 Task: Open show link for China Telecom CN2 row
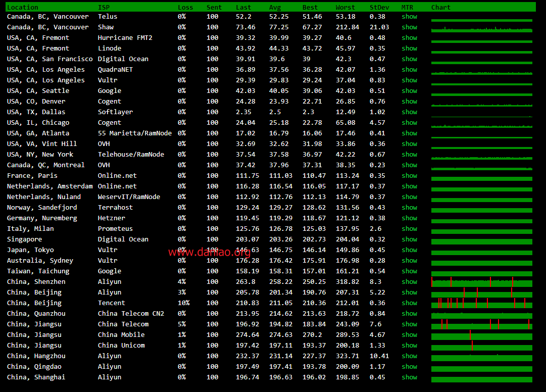pyautogui.click(x=409, y=314)
